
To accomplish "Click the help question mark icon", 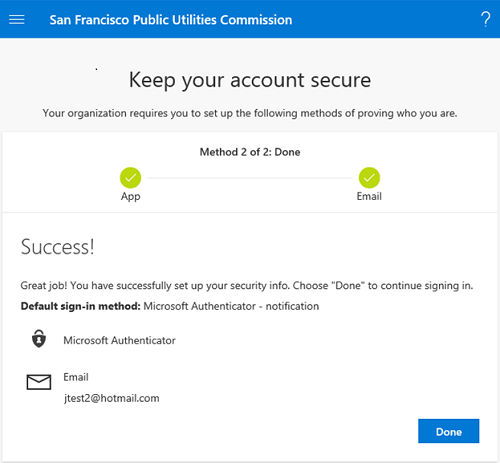I will pyautogui.click(x=486, y=19).
